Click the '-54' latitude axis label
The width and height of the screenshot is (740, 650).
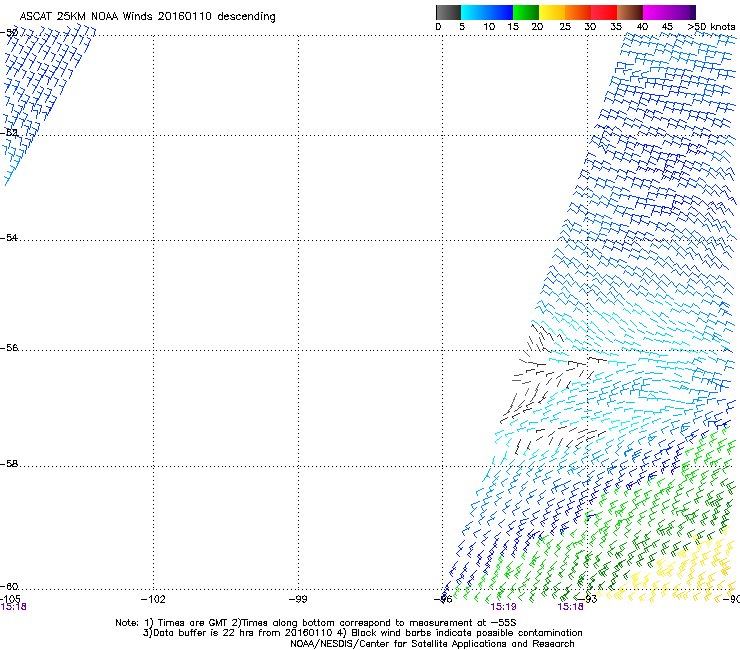pyautogui.click(x=9, y=238)
